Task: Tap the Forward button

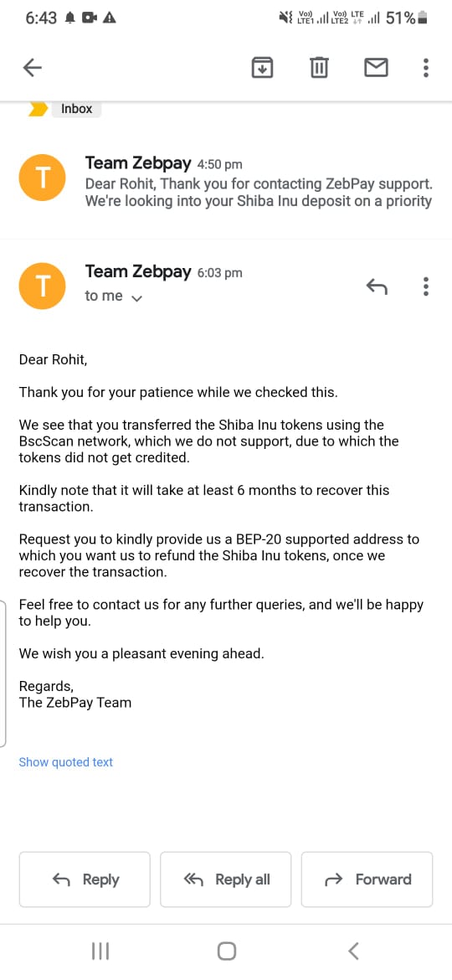Action: [367, 879]
